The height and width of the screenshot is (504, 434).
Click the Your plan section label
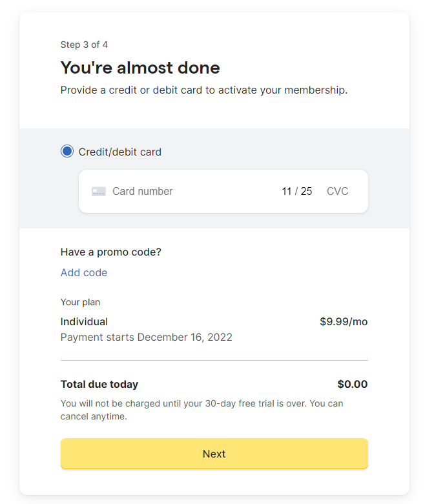[80, 302]
